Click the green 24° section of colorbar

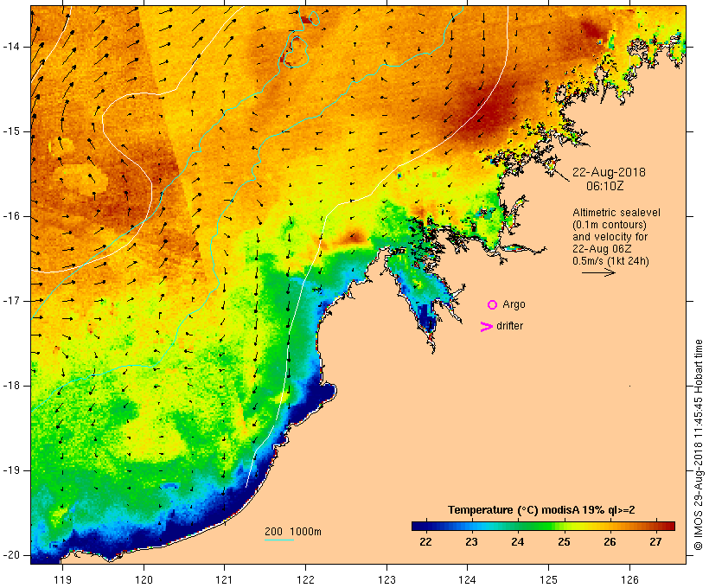518,526
